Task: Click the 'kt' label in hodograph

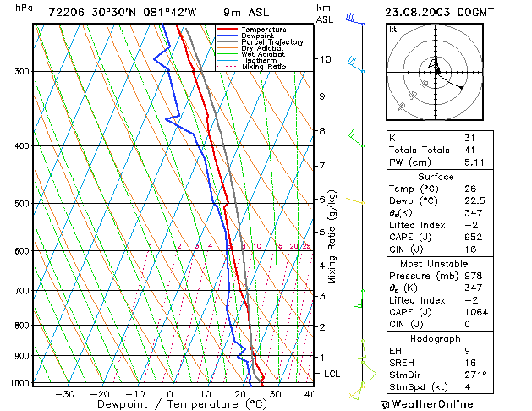Action: coord(393,30)
